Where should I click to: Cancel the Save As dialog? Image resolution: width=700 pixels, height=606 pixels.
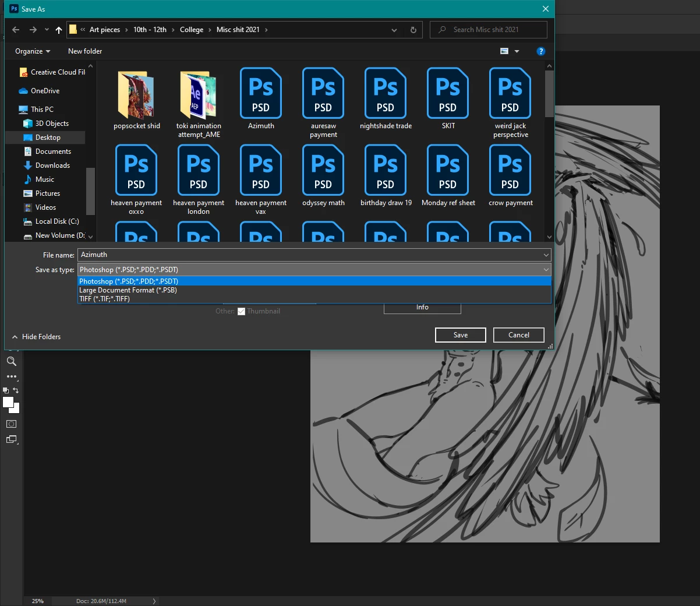[519, 335]
